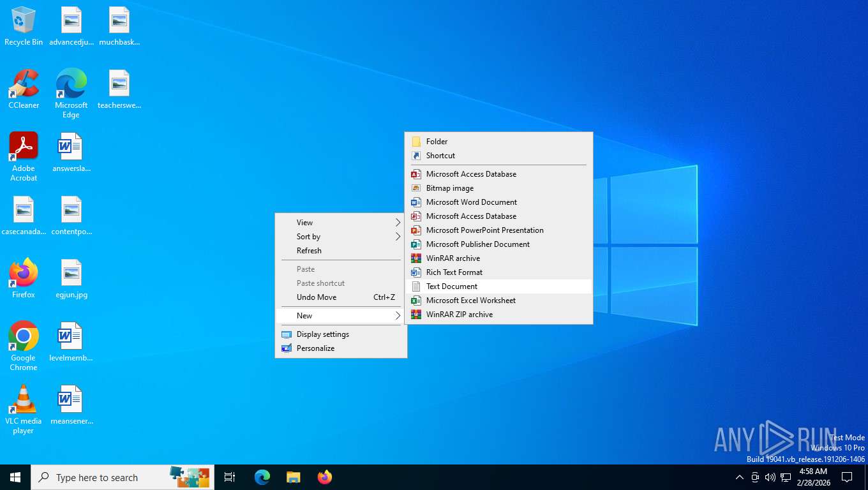The width and height of the screenshot is (868, 490).
Task: Choose Personalize from context menu
Action: coord(341,348)
